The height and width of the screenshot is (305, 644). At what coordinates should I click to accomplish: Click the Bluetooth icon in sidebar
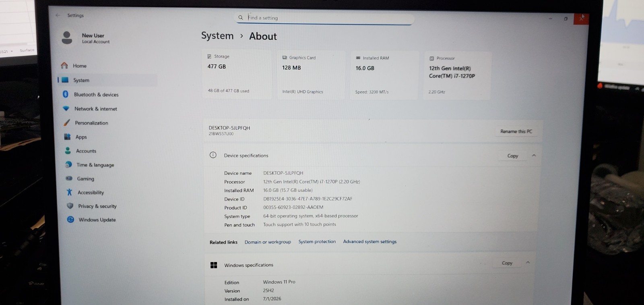66,94
